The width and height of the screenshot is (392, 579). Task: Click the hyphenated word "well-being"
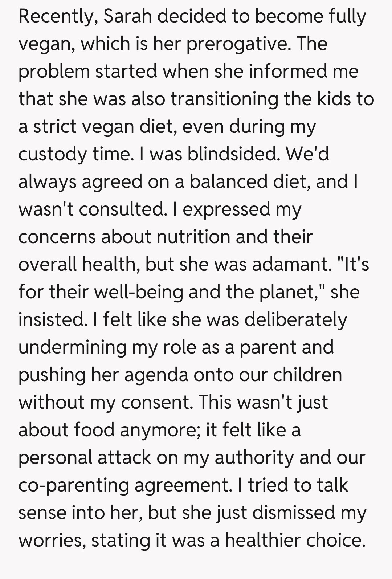[x=139, y=292]
